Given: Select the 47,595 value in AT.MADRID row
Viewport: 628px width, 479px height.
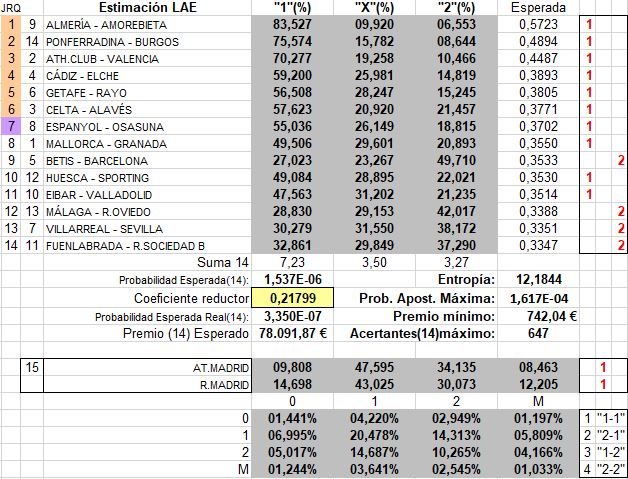Looking at the screenshot, I should pyautogui.click(x=374, y=367).
